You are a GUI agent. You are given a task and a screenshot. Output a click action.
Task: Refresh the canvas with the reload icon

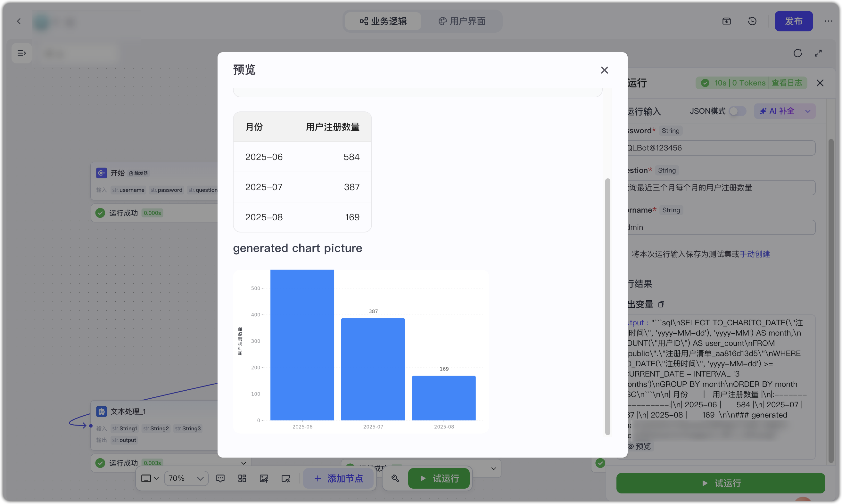point(797,53)
